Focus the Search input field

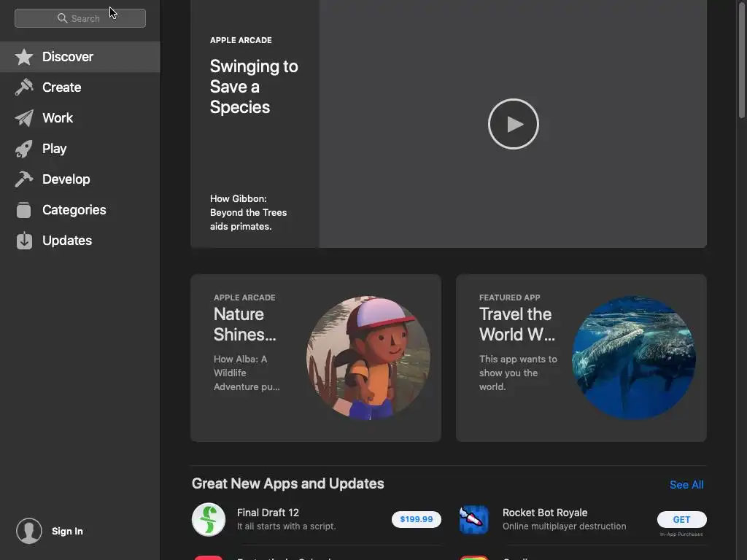click(80, 18)
